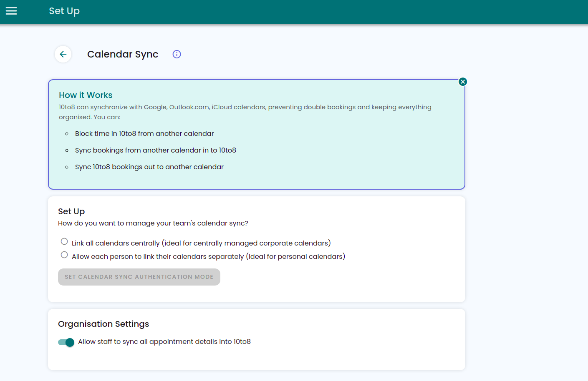Close the How it Works panel

click(x=463, y=82)
